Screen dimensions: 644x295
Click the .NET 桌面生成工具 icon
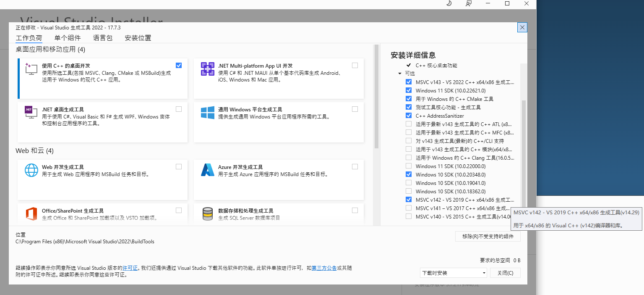tap(31, 113)
